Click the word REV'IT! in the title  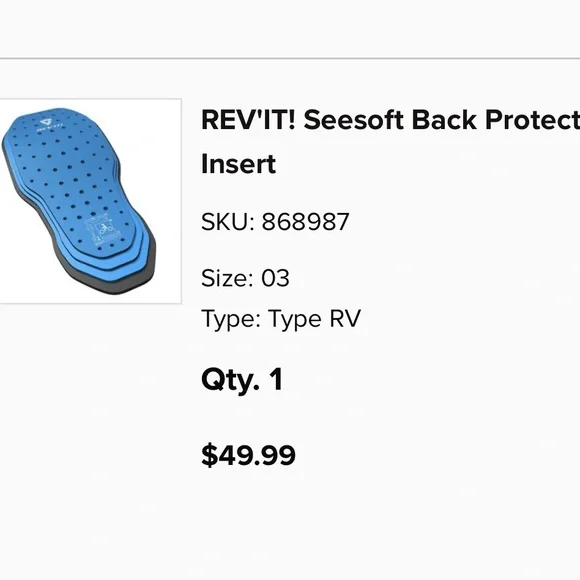click(x=249, y=120)
